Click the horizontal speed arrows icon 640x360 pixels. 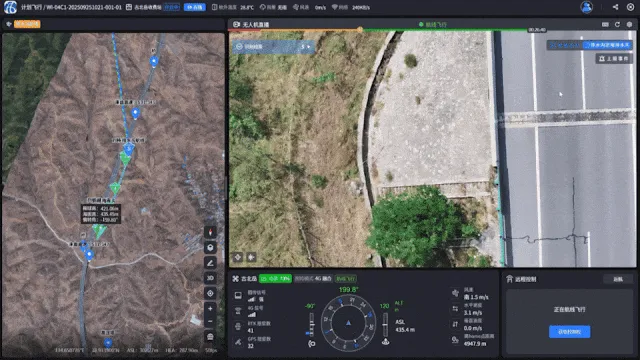pyautogui.click(x=455, y=309)
